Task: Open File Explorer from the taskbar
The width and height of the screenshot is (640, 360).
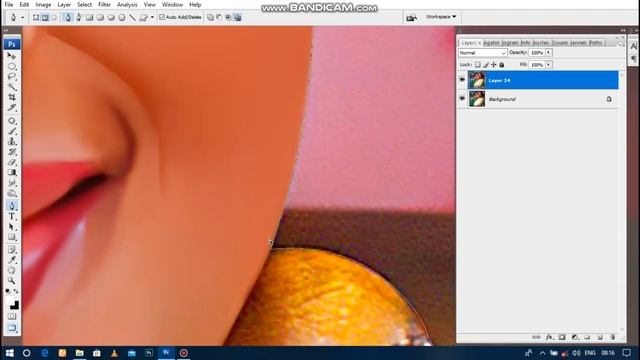Action: [80, 353]
